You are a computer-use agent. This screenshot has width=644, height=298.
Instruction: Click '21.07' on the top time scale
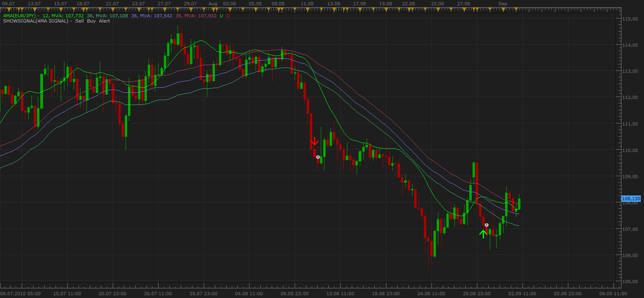112,4
